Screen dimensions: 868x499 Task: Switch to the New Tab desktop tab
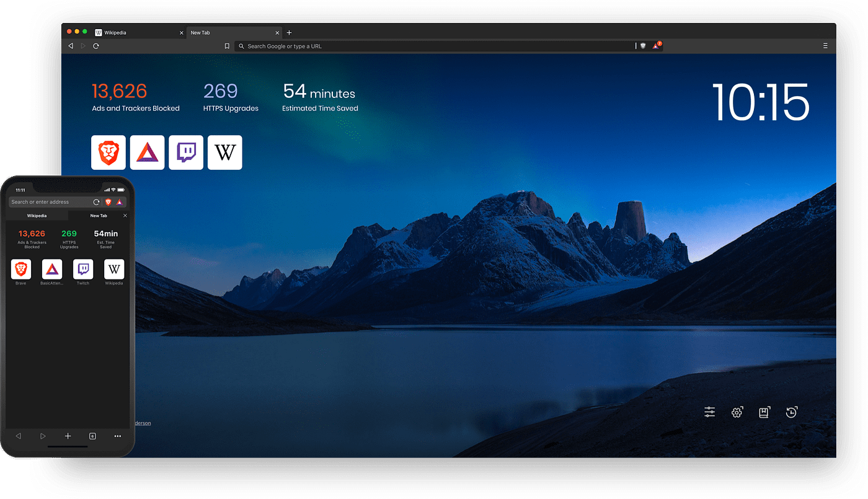click(x=234, y=33)
